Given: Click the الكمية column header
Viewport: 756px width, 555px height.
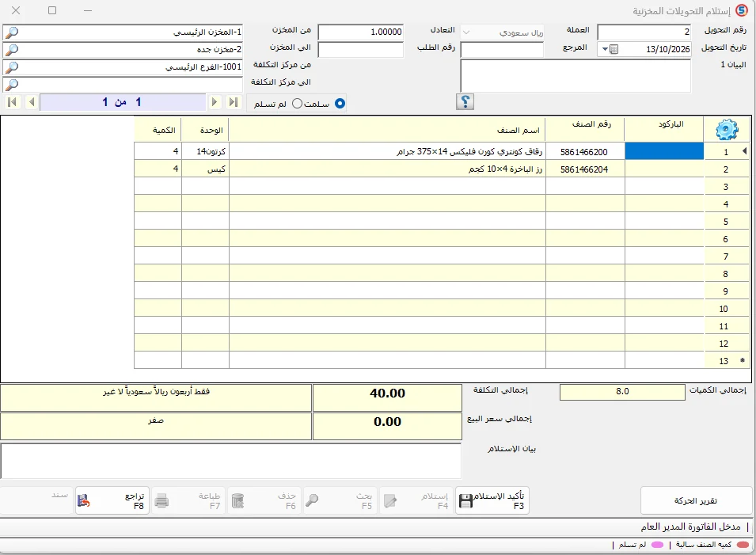Looking at the screenshot, I should tap(158, 129).
